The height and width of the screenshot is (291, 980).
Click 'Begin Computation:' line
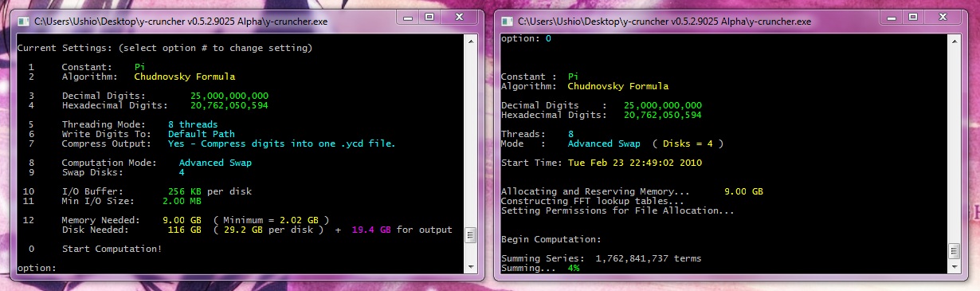[x=551, y=239]
